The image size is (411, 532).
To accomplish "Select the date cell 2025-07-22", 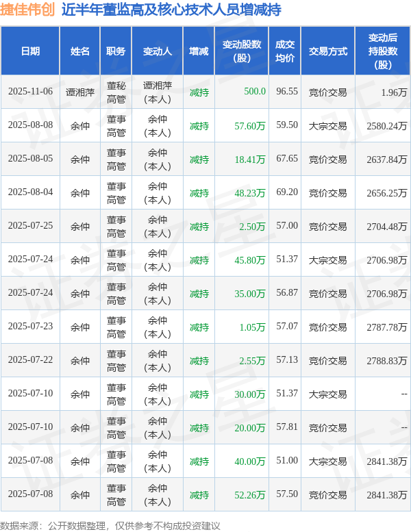I will pyautogui.click(x=31, y=359).
